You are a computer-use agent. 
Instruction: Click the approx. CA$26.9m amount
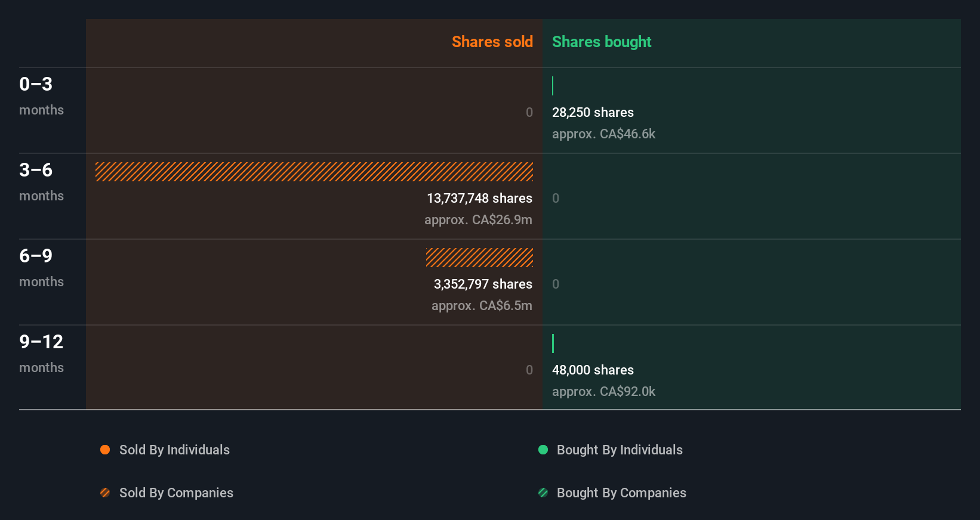click(x=478, y=219)
